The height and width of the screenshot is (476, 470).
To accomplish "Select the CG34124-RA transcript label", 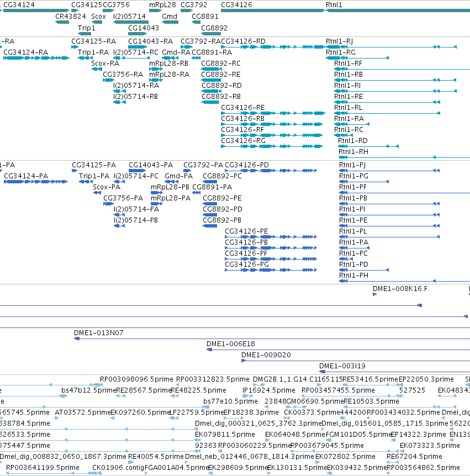I will (25, 52).
